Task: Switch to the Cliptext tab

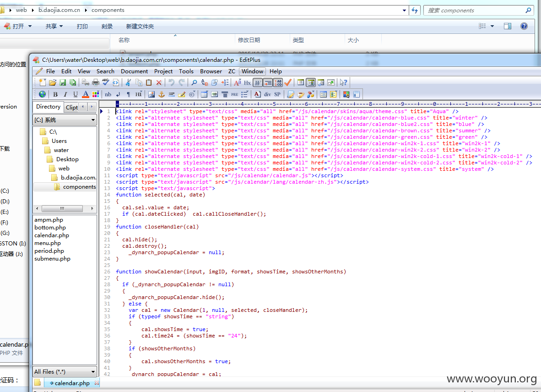Action: (72, 107)
